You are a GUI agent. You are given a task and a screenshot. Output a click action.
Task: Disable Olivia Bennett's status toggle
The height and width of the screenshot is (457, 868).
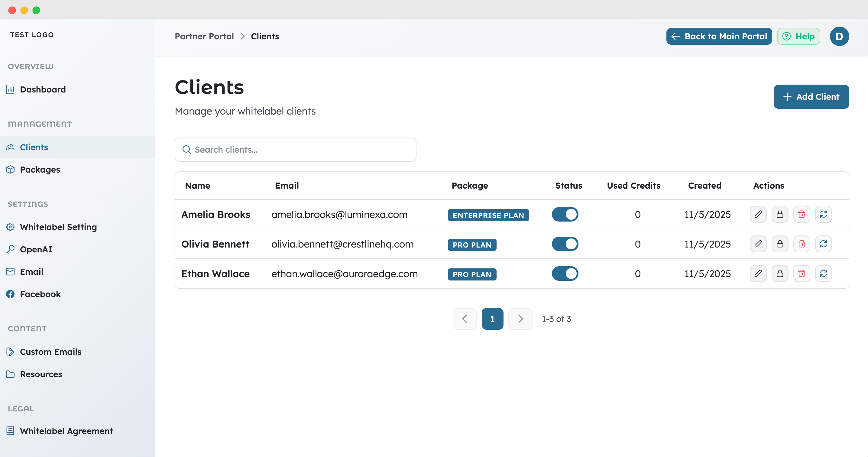[565, 244]
